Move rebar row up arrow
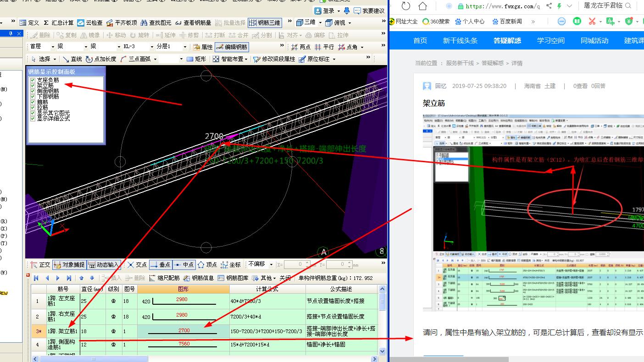644x362 pixels. coord(82,278)
